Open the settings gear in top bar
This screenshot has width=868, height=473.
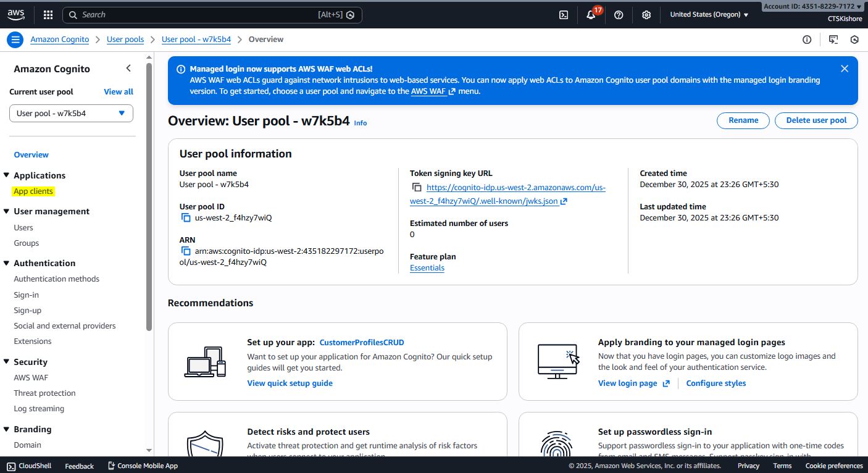[646, 15]
